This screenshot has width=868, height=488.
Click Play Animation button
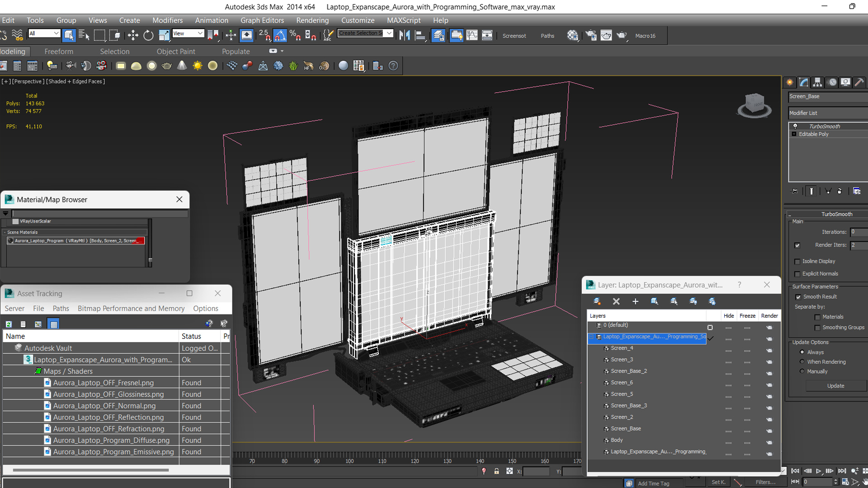tap(819, 471)
